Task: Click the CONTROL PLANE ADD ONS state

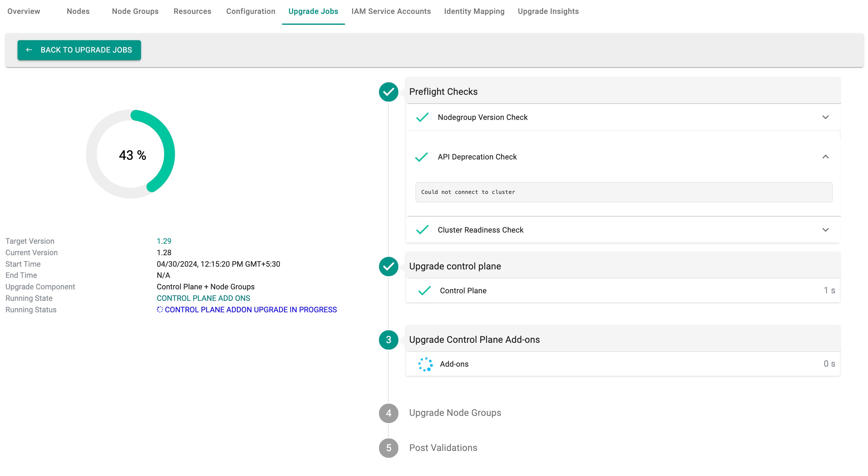Action: click(203, 298)
